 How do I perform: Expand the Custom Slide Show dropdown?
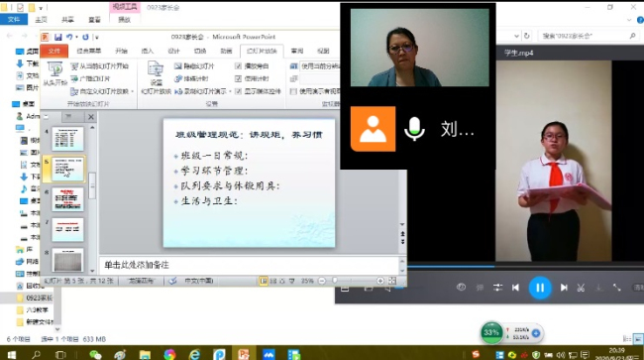click(132, 91)
